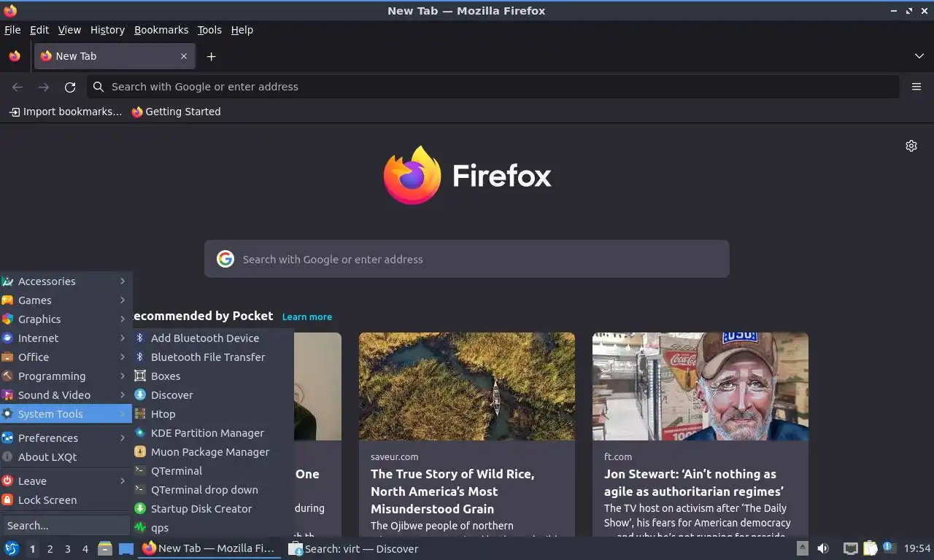The image size is (934, 560).
Task: Launch QTerminal drop down
Action: (212, 490)
